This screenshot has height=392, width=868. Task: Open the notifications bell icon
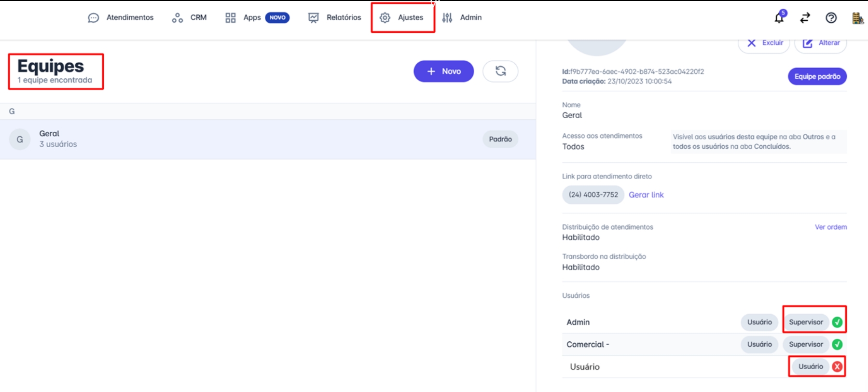click(x=779, y=18)
